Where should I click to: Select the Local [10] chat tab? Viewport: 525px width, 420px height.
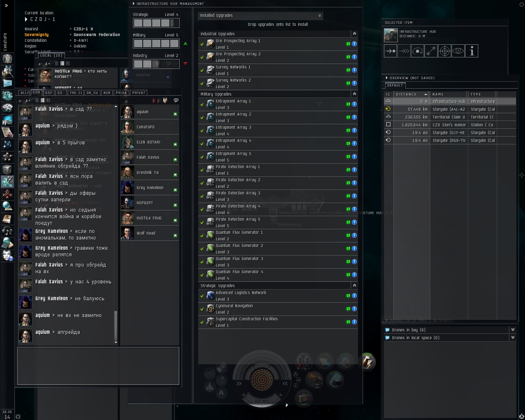pyautogui.click(x=51, y=55)
